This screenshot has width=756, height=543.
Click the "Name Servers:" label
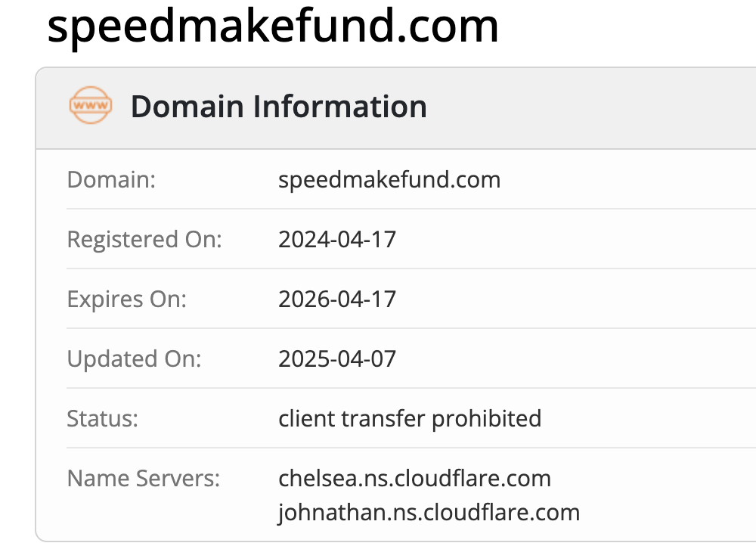143,478
